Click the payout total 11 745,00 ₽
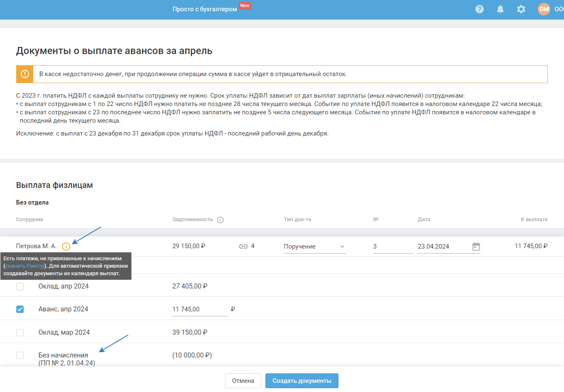 click(x=531, y=246)
